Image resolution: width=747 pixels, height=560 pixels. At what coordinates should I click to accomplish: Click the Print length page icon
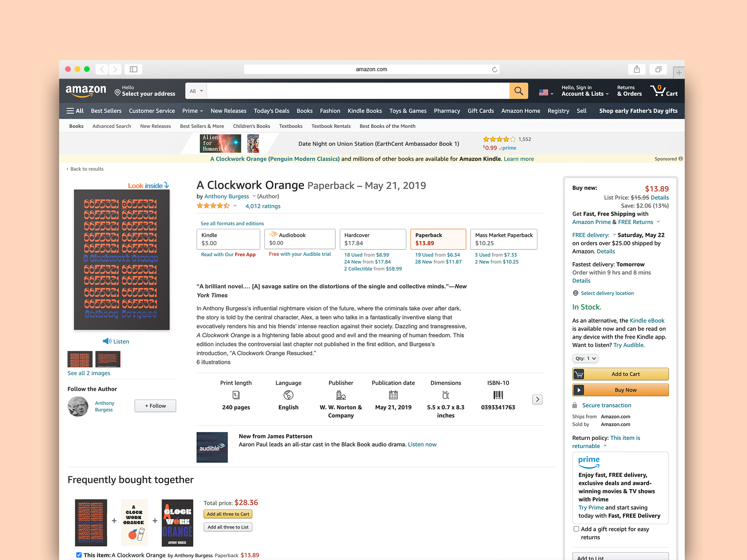236,395
